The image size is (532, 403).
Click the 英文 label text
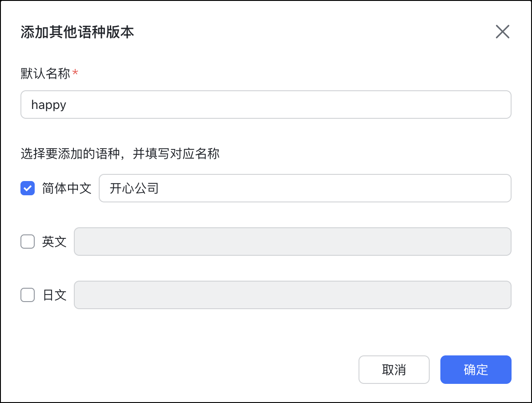(54, 242)
